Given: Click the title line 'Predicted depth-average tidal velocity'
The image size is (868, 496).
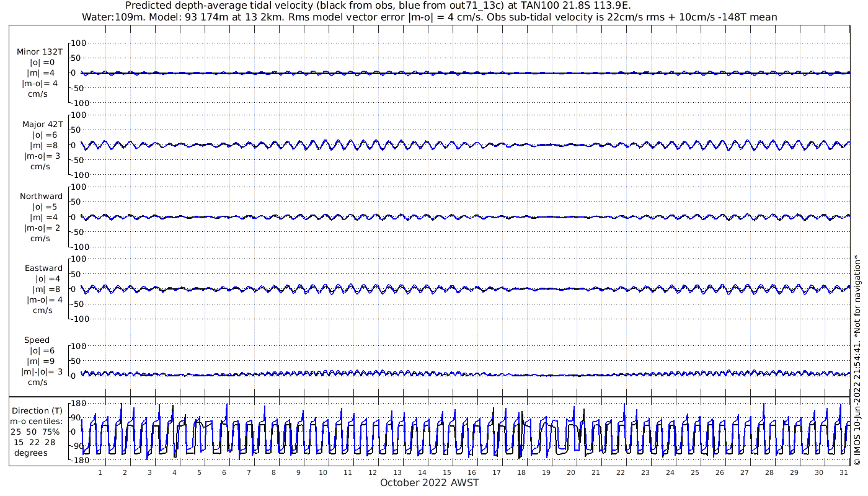Looking at the screenshot, I should pos(378,6).
